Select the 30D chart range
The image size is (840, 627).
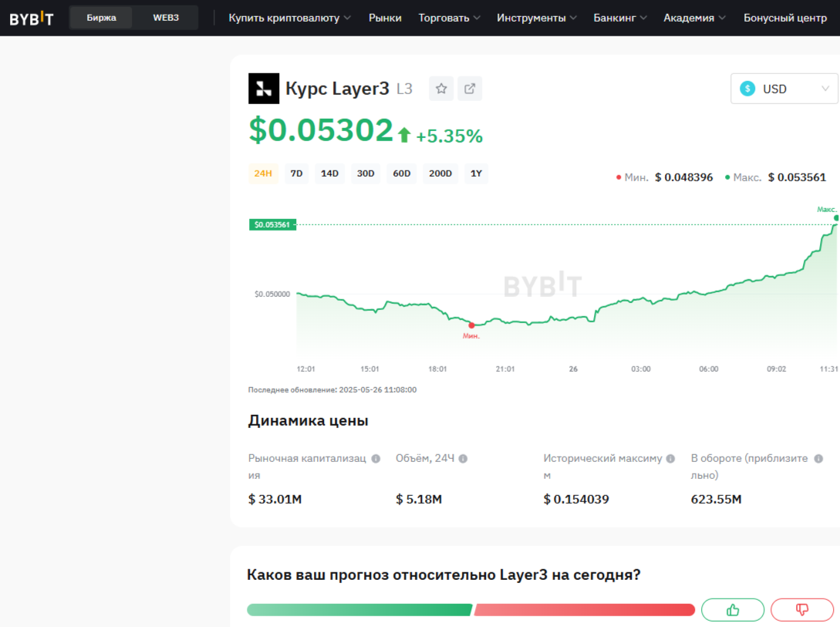point(366,174)
